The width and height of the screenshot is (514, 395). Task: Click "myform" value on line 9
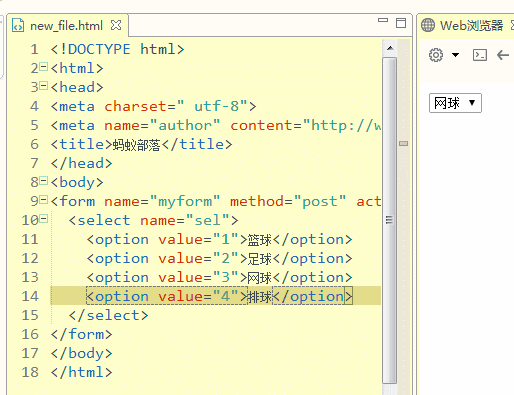pos(185,201)
